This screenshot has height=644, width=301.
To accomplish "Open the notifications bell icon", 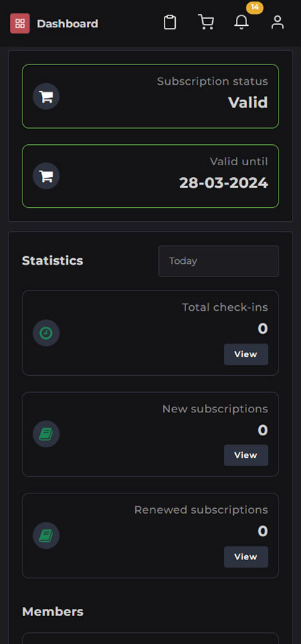I will [x=241, y=22].
